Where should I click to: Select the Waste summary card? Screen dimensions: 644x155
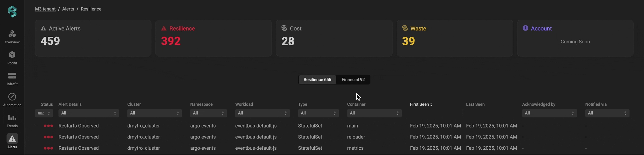click(454, 38)
